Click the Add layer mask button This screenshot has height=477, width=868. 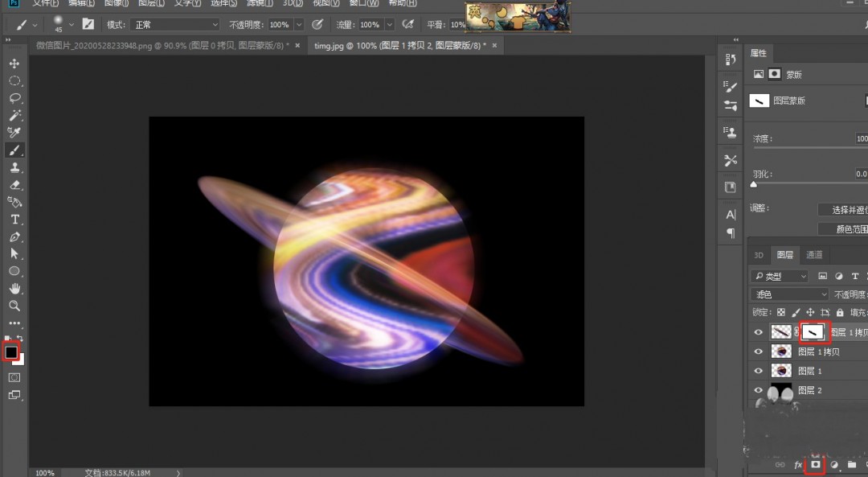816,464
